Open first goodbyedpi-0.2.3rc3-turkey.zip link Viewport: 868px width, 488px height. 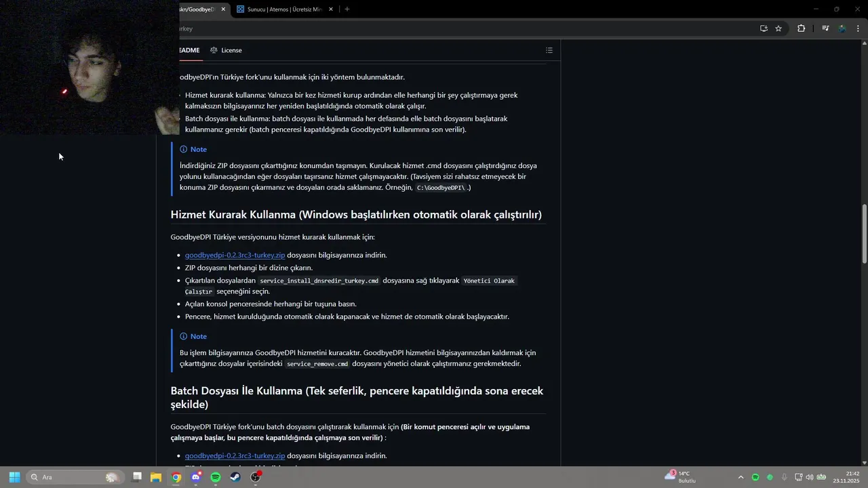[x=235, y=255]
